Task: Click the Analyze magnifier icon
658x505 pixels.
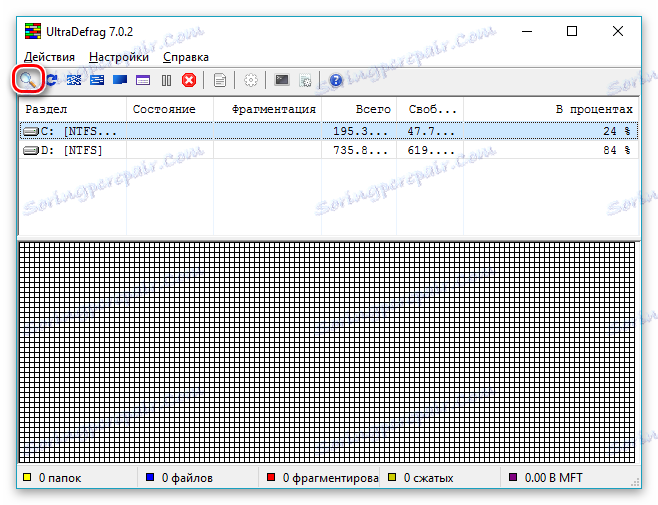Action: [28, 79]
